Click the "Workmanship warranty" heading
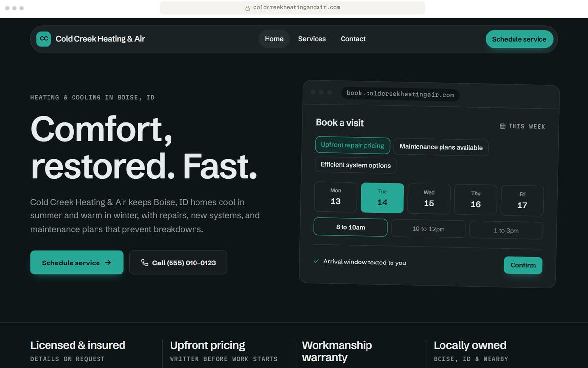588x368 pixels. [337, 351]
